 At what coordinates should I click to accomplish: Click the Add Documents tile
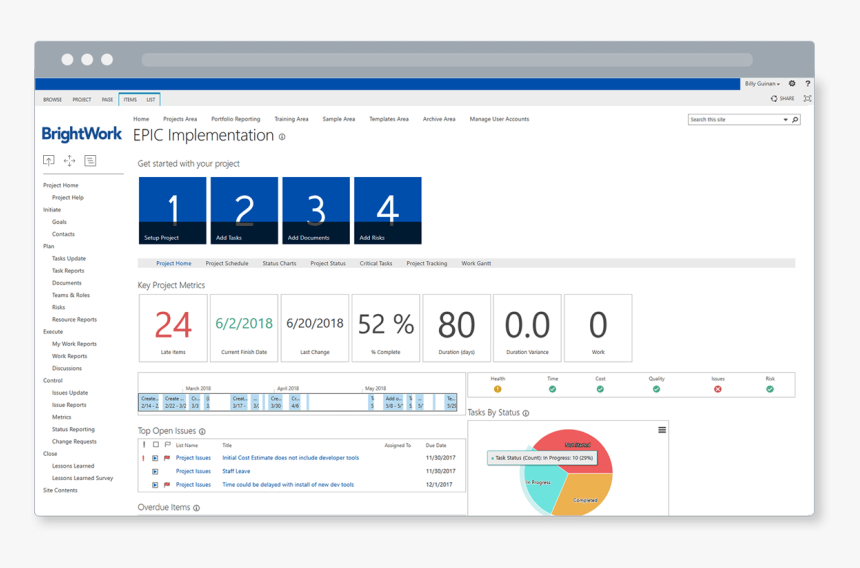pyautogui.click(x=316, y=211)
